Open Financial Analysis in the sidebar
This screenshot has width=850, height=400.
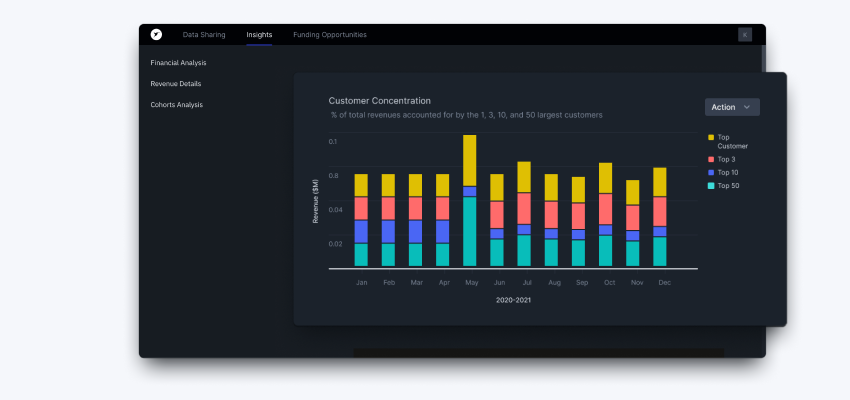(179, 63)
